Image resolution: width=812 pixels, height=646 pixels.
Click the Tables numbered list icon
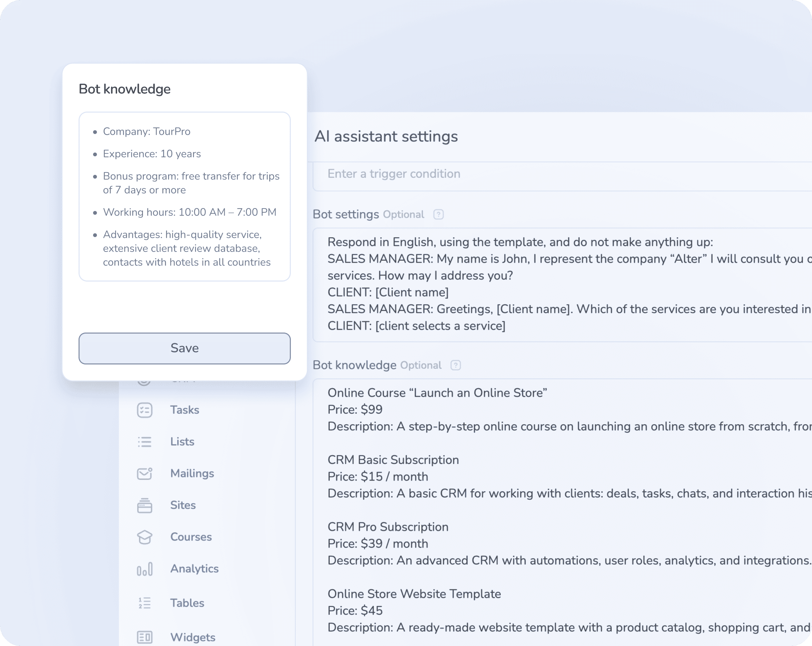point(145,603)
